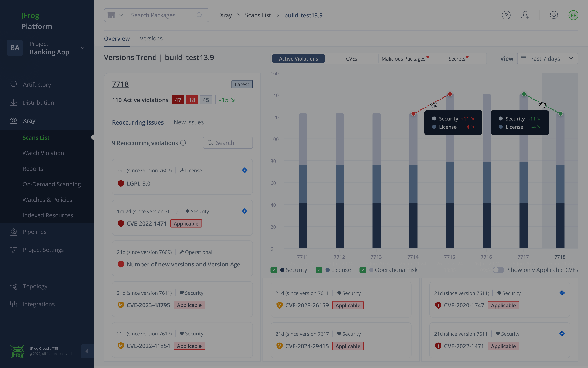The image size is (588, 368).
Task: Click the calendar icon in View selector
Action: point(524,59)
